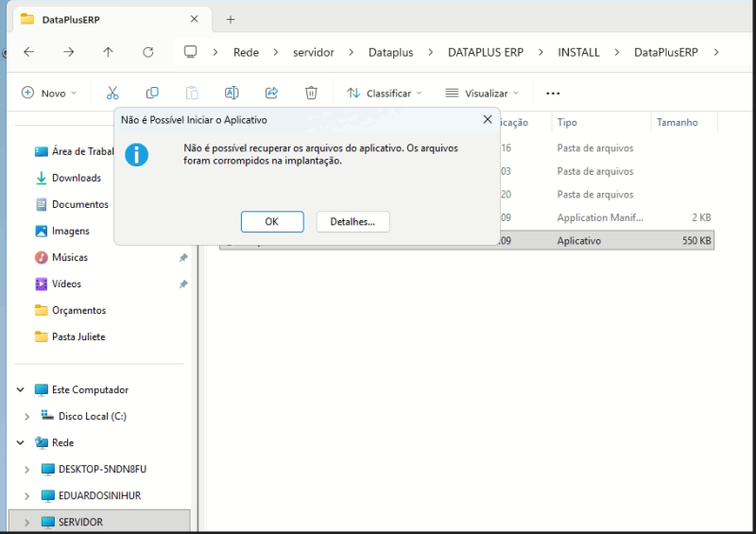Click the Delete trash icon
The width and height of the screenshot is (756, 534).
coord(312,93)
